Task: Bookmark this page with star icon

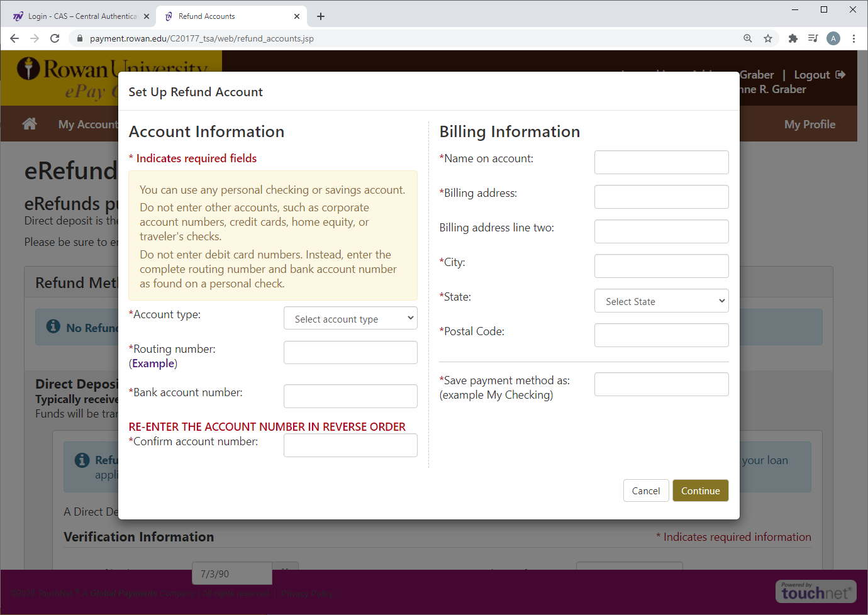Action: 768,38
